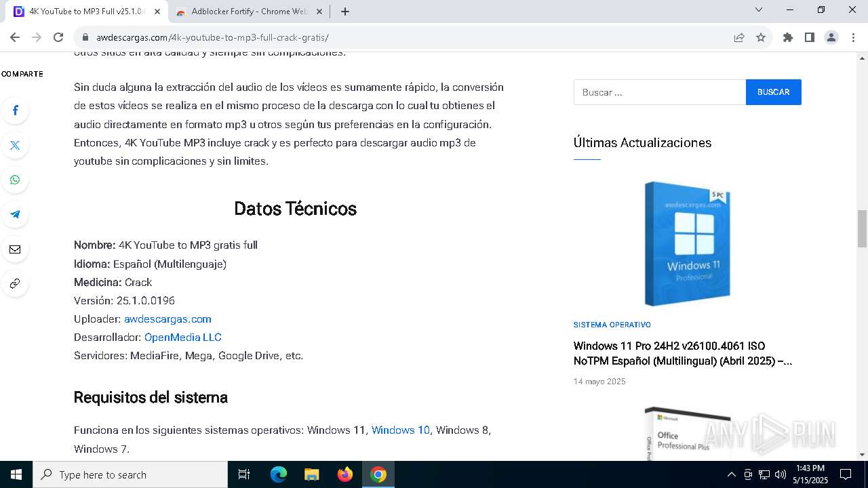Share the page on Facebook

coord(15,110)
